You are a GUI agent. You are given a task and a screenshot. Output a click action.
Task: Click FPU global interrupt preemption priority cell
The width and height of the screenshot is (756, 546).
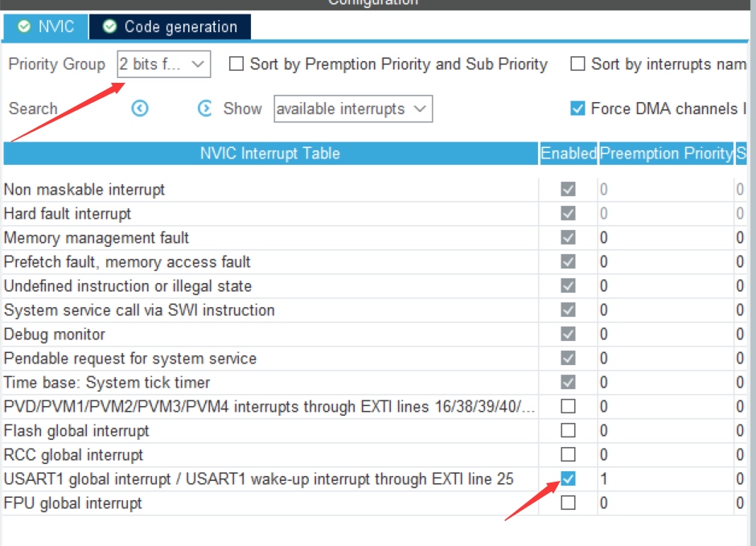[x=665, y=503]
